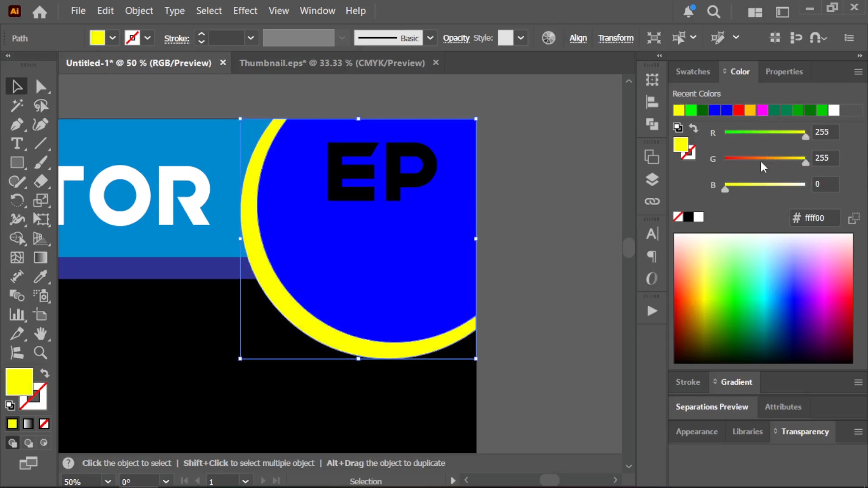Toggle the screen mode button

[28, 463]
